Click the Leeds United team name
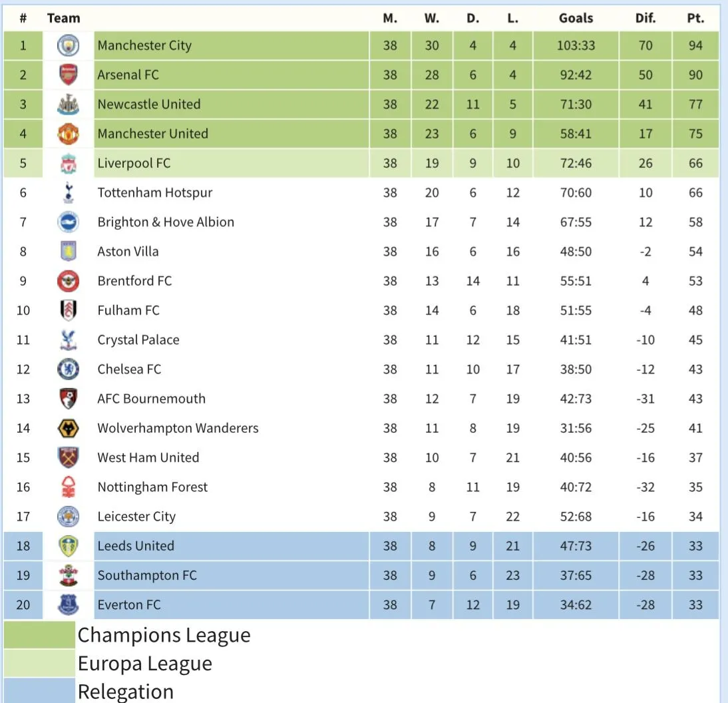This screenshot has width=728, height=703. pyautogui.click(x=136, y=546)
